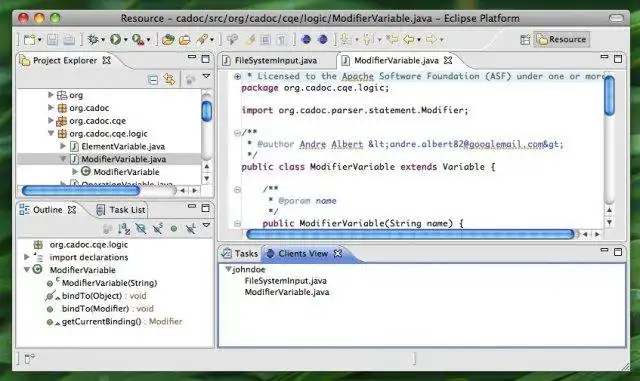Toggle Hide Local Types in Outline
The image size is (640, 381).
coord(190,229)
